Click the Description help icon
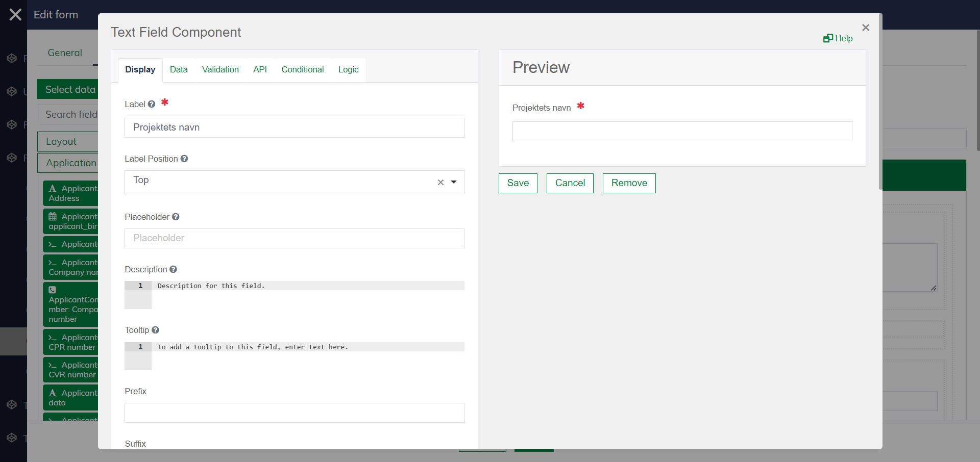This screenshot has height=462, width=980. 174,269
